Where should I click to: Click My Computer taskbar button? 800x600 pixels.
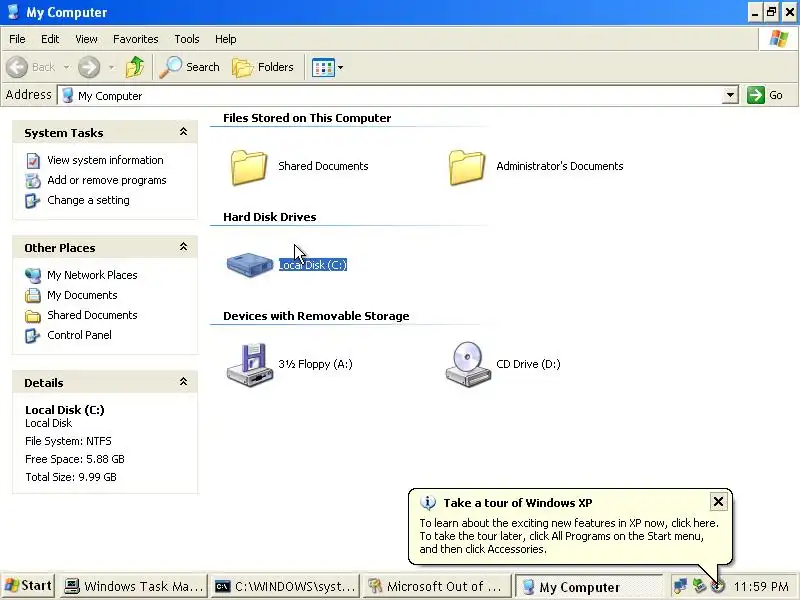589,586
